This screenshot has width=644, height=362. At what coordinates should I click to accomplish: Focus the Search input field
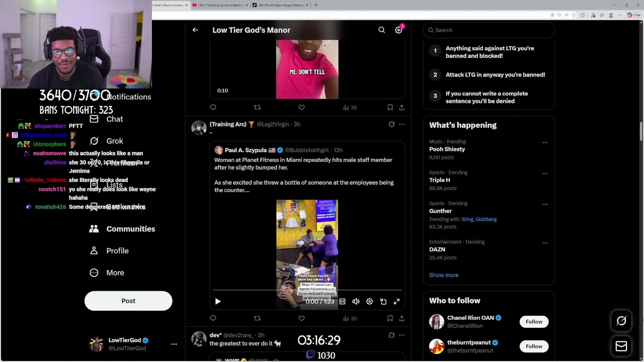point(489,30)
